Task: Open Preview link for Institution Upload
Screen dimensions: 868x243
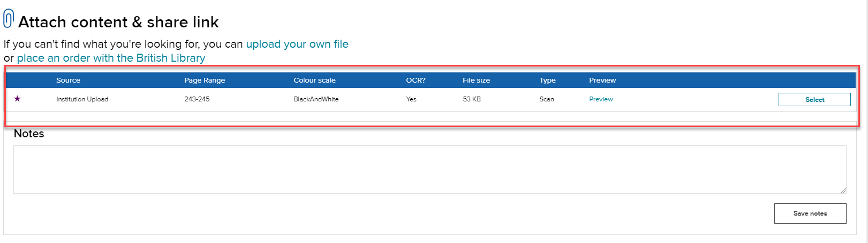Action: coord(601,99)
